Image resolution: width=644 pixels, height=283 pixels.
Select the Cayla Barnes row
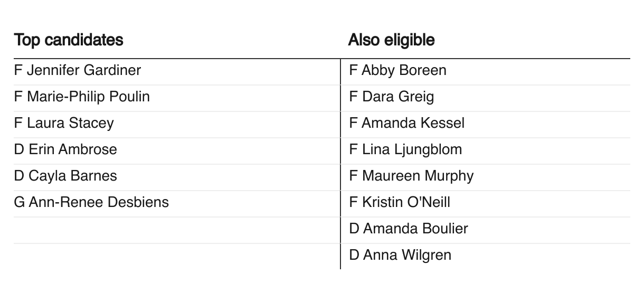(65, 176)
